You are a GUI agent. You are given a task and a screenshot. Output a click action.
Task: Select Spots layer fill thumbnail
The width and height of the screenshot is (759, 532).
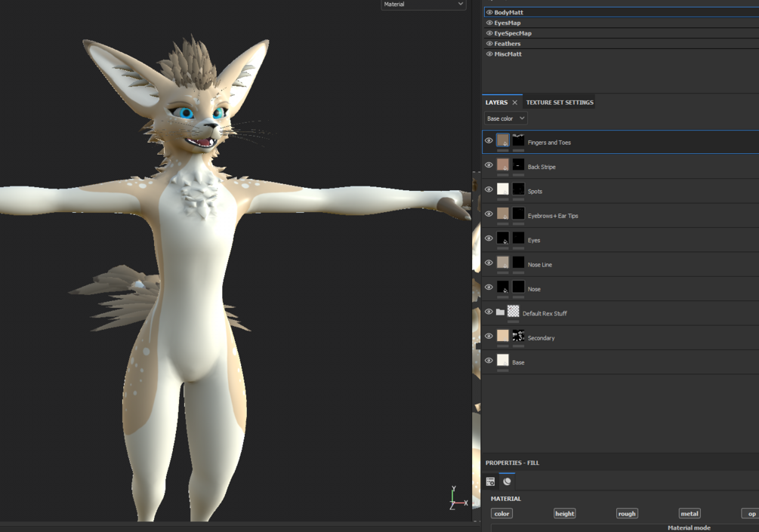[x=503, y=189]
